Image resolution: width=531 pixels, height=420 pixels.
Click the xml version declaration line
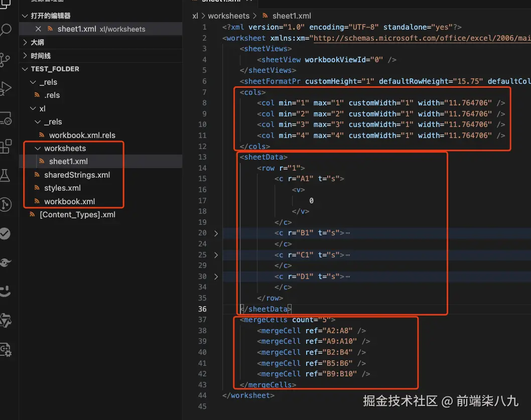tap(342, 27)
